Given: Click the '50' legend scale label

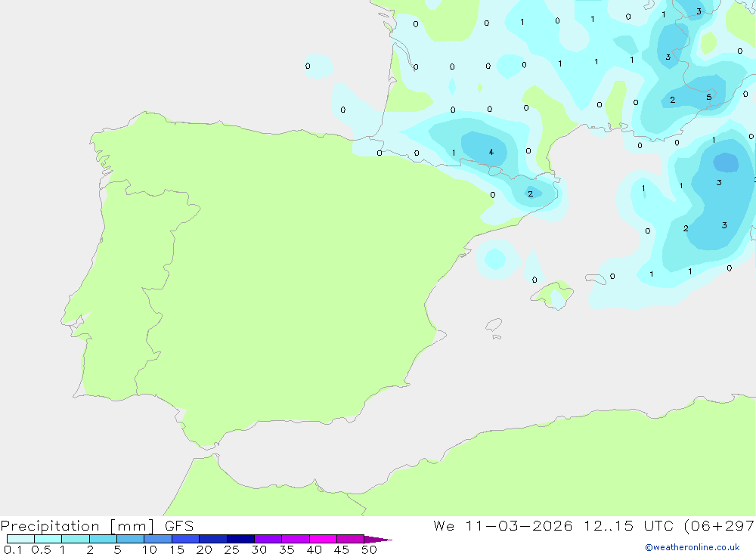Looking at the screenshot, I should [x=369, y=549].
